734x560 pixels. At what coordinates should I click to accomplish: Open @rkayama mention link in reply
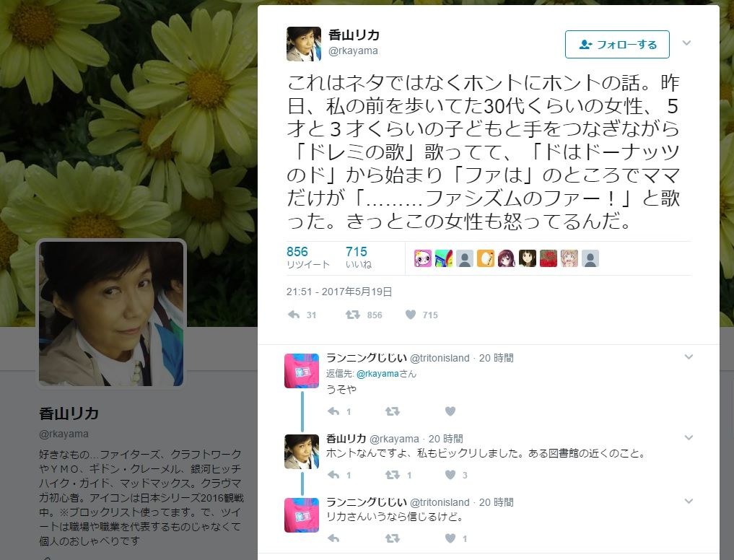pyautogui.click(x=377, y=374)
